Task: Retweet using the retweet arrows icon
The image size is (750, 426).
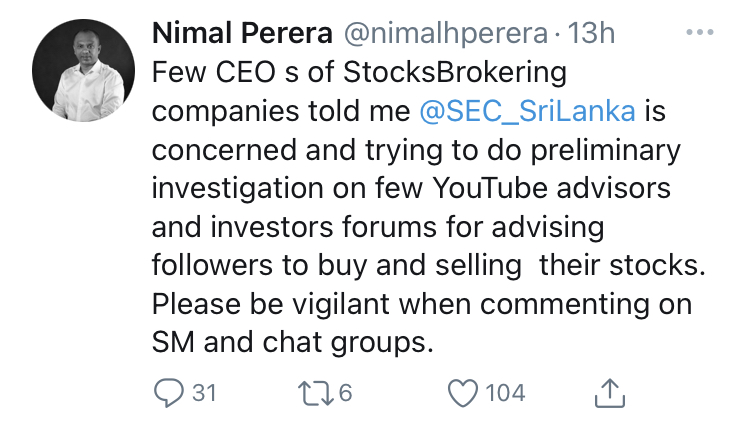Action: [316, 393]
